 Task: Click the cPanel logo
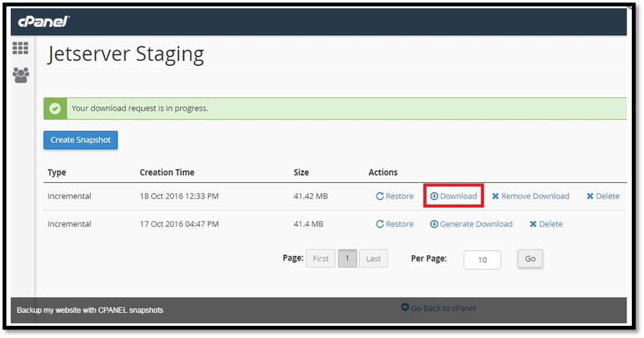tap(44, 21)
